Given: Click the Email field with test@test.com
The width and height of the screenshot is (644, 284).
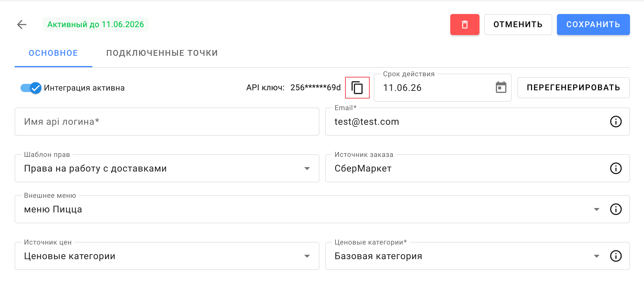Looking at the screenshot, I should coord(477,122).
